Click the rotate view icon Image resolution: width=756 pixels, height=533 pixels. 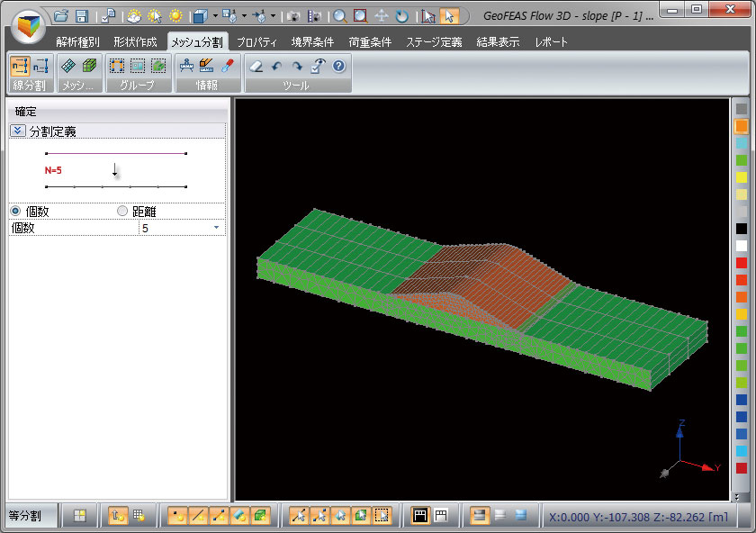[x=401, y=16]
